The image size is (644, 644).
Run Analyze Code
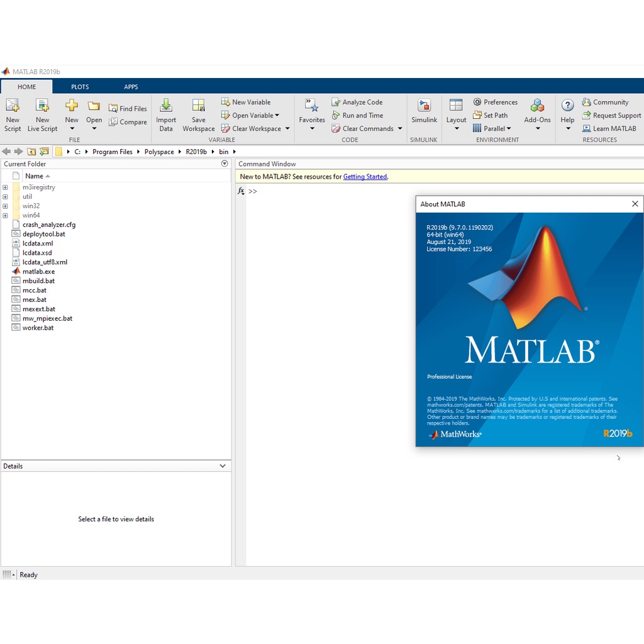pyautogui.click(x=357, y=102)
